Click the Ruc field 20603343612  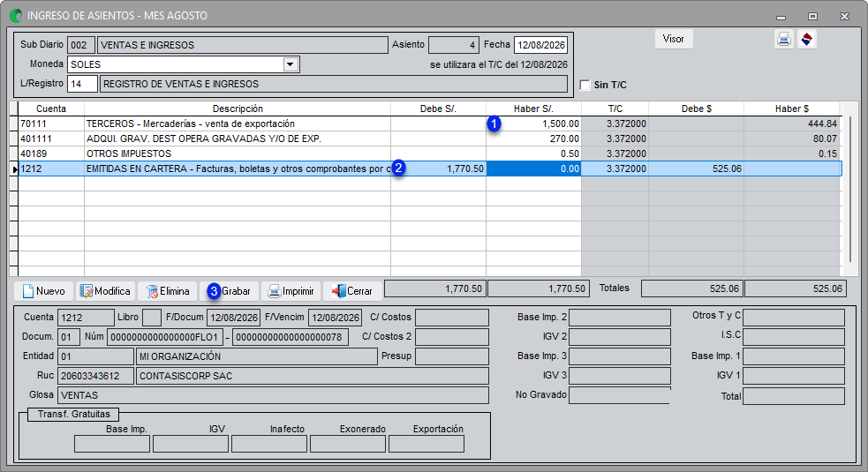(95, 376)
